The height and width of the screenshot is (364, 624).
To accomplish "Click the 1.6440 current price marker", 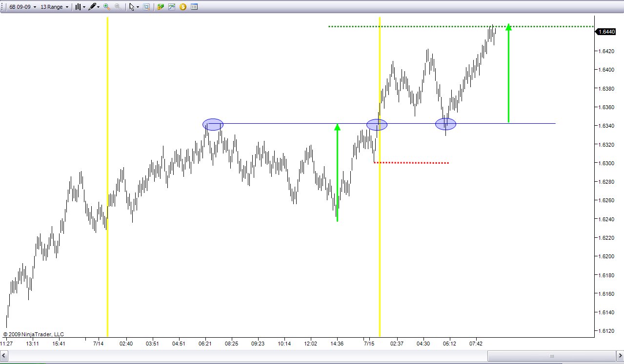I will [605, 32].
